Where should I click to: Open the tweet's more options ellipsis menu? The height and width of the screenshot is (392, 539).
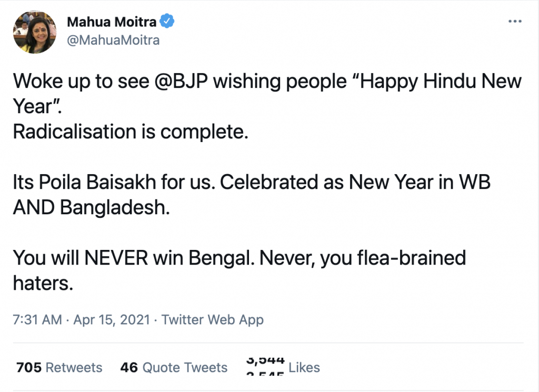[515, 22]
